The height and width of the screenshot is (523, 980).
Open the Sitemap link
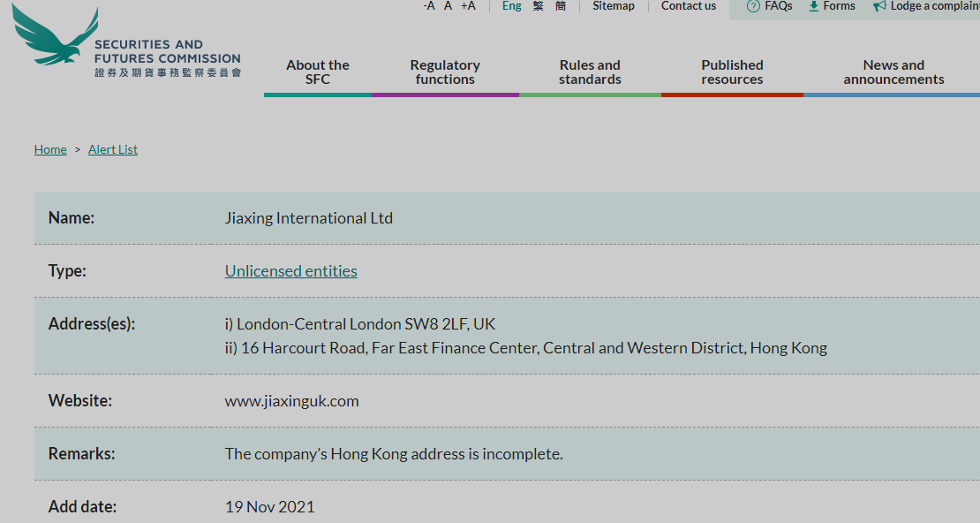pyautogui.click(x=614, y=5)
